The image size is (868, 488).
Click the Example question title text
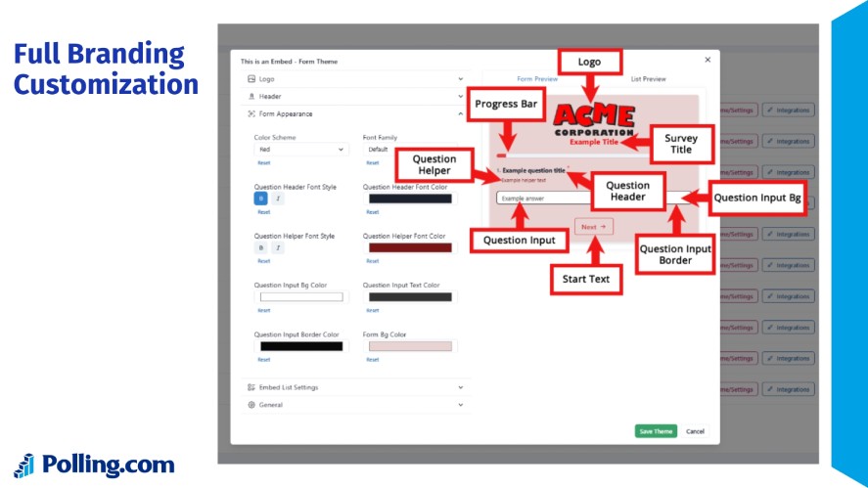point(533,170)
